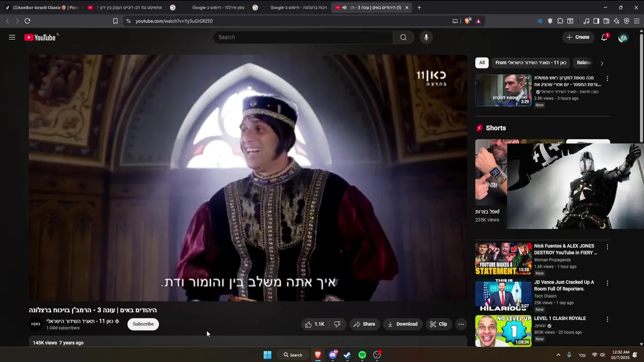Open the Brave Rewards triangle icon

478,21
